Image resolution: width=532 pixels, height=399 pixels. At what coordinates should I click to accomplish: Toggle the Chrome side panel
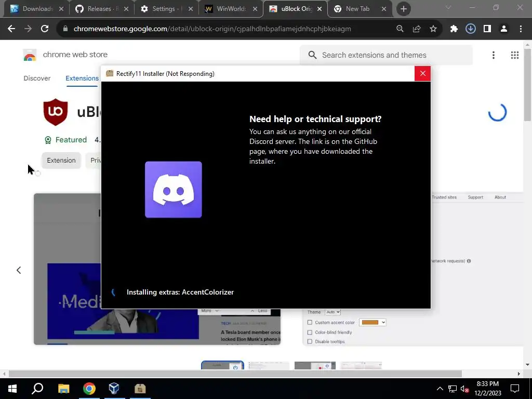[487, 29]
